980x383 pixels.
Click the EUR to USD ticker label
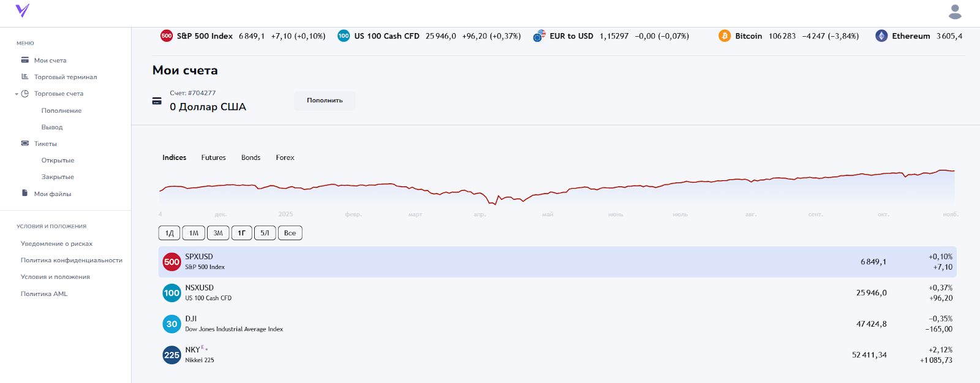[571, 36]
